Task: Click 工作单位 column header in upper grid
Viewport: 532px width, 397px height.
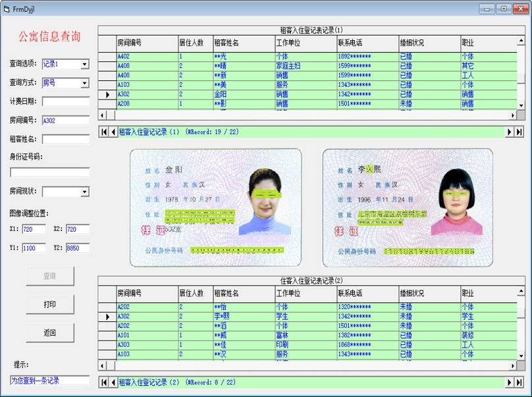Action: coord(306,43)
